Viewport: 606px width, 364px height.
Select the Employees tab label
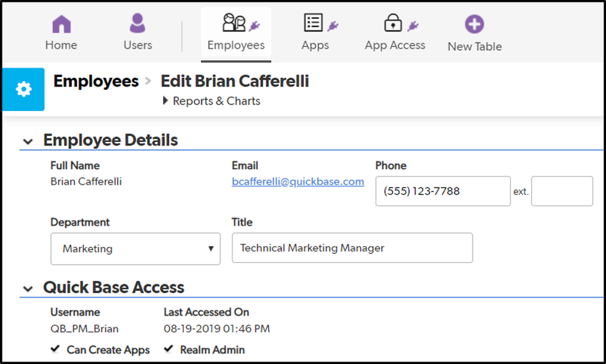[x=236, y=45]
